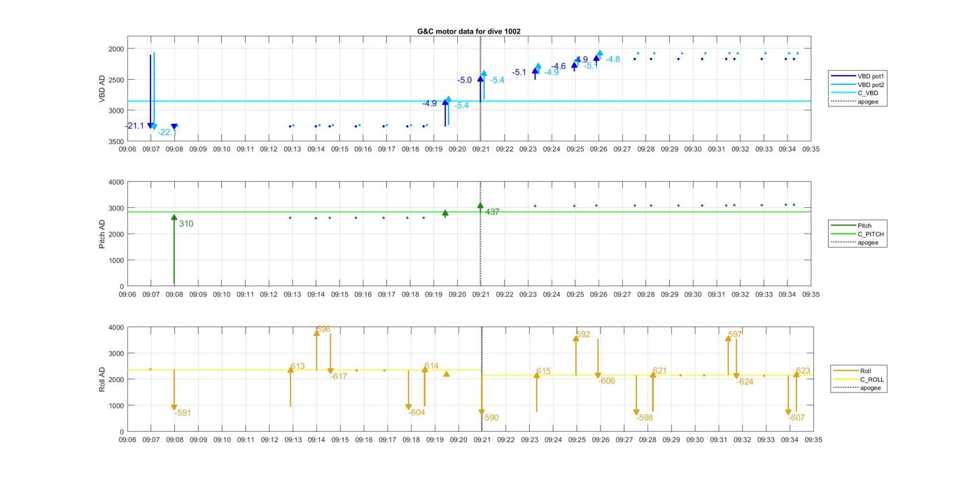Select the "C_PITCH" legend entry

857,234
